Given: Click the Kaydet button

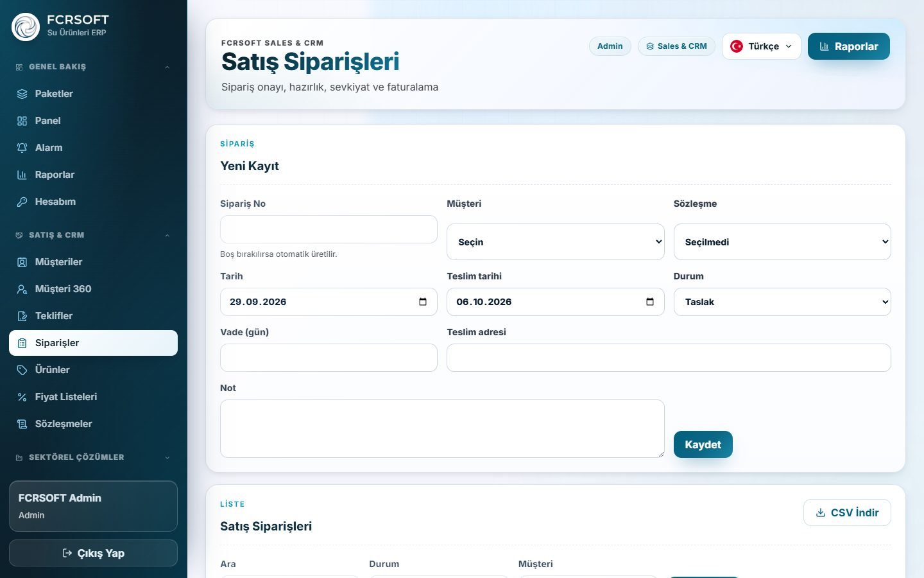Looking at the screenshot, I should click(703, 444).
